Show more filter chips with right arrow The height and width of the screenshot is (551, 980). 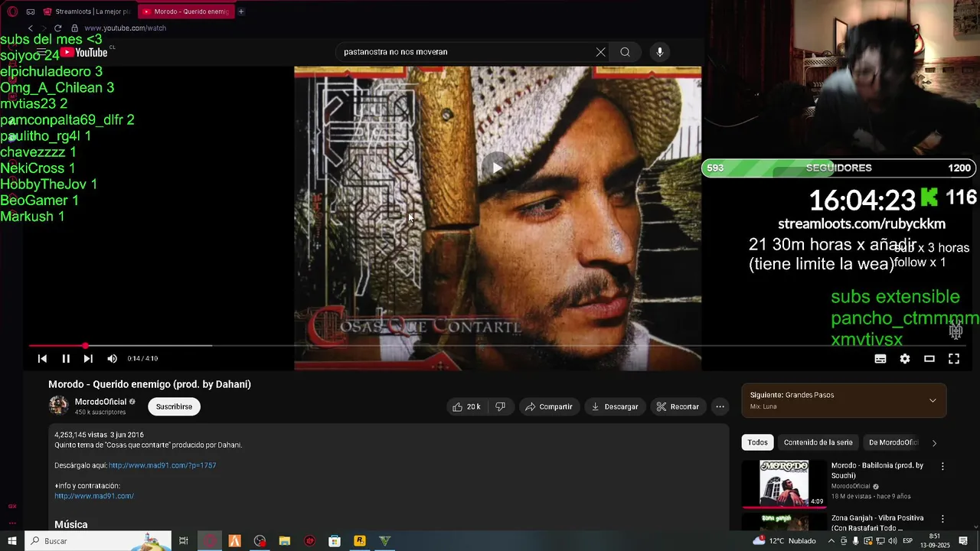[x=934, y=442]
